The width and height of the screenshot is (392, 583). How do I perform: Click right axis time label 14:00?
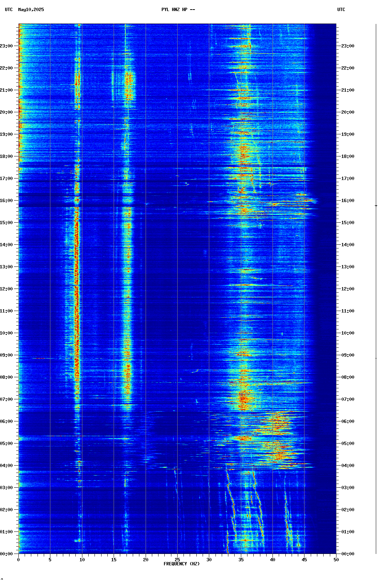pos(348,245)
